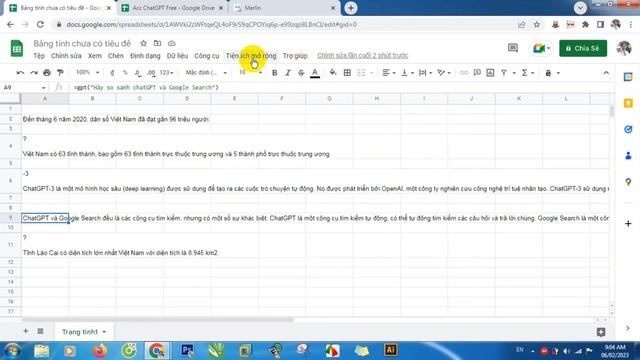Screen dimensions: 640x360
Task: Open Maps in the side panel
Action: point(628,182)
